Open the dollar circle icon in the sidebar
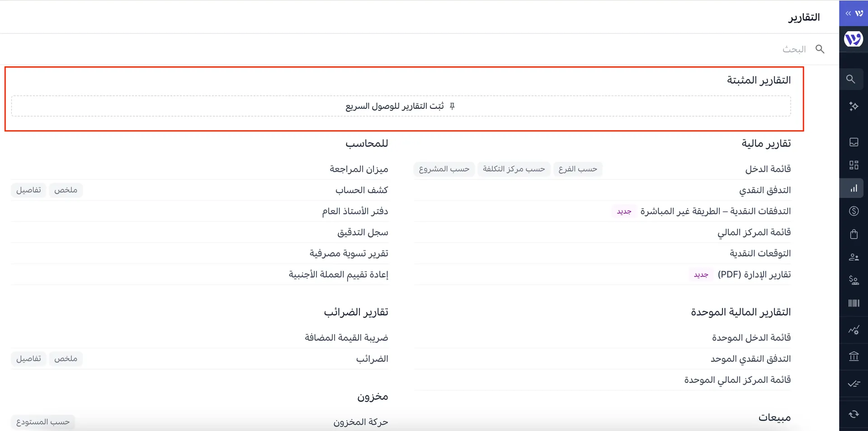 tap(854, 211)
